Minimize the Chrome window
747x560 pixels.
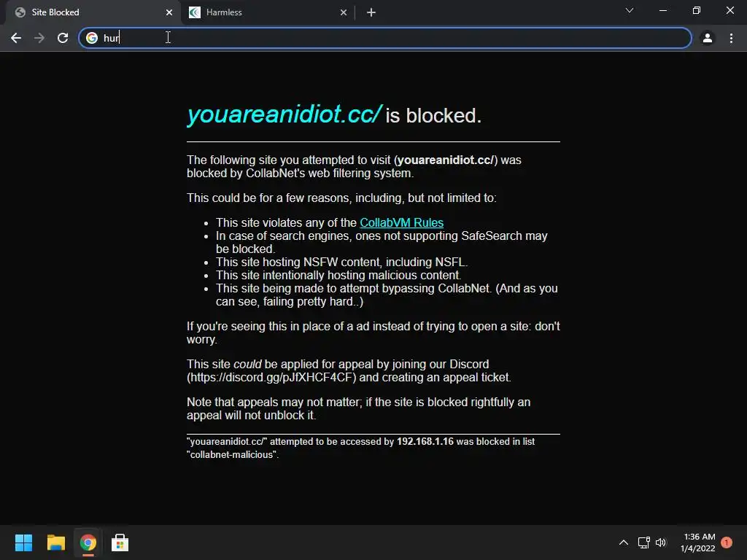[x=662, y=10]
